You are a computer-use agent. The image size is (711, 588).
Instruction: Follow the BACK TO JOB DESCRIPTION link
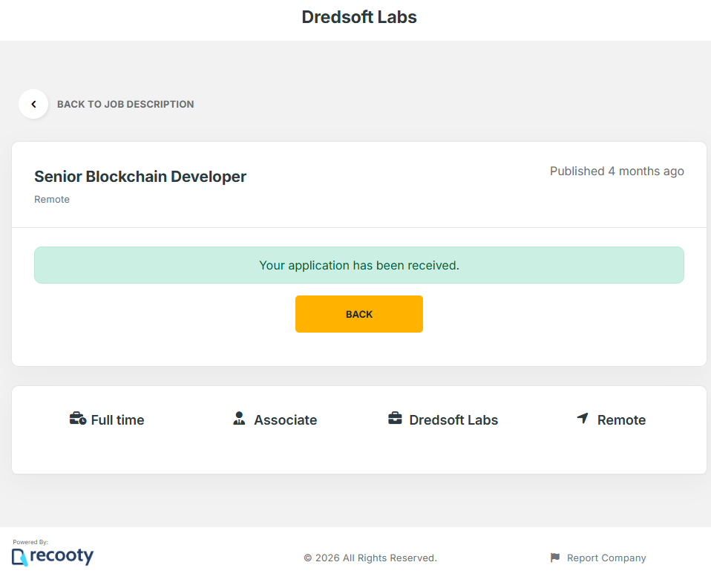tap(125, 105)
